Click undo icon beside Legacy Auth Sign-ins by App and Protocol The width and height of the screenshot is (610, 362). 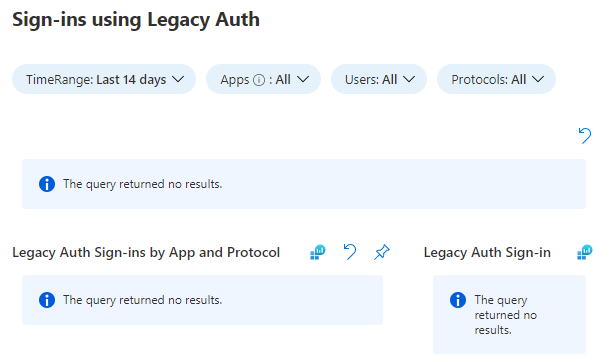350,252
